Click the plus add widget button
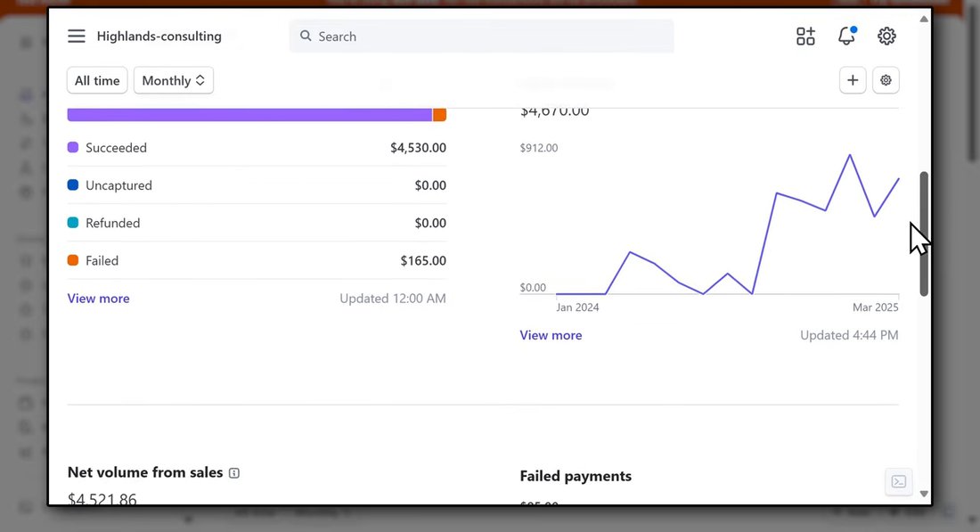 click(x=853, y=80)
